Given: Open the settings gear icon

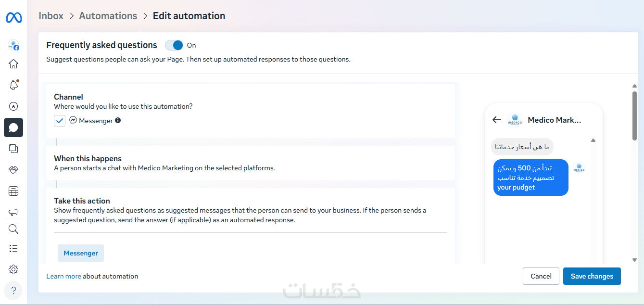Looking at the screenshot, I should (13, 269).
